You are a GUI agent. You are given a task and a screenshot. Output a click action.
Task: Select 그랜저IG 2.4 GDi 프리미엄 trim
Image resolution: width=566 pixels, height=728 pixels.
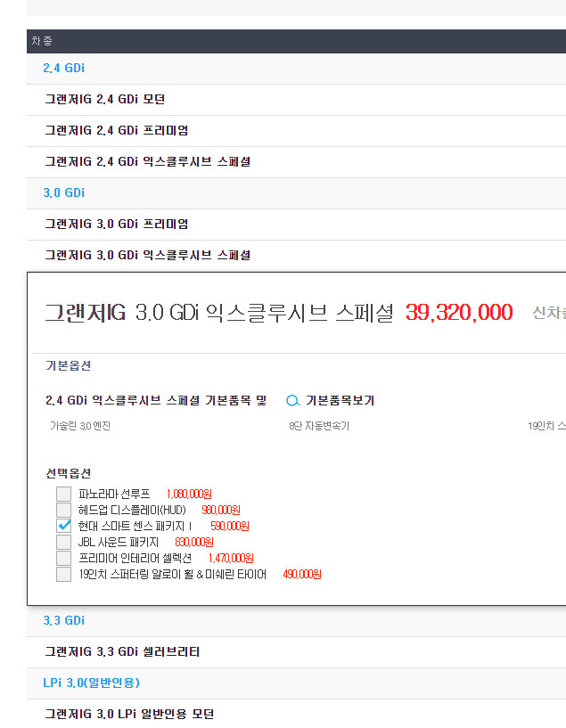[296, 131]
